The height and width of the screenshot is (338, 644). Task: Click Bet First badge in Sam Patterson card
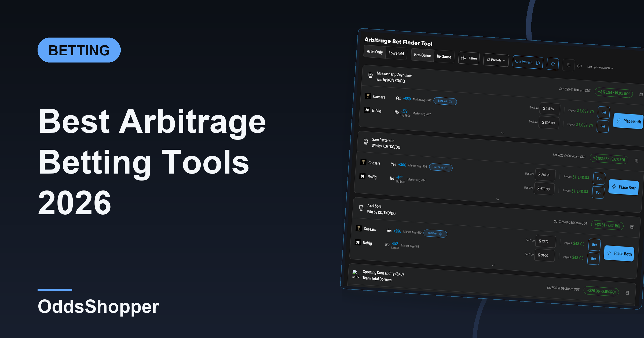click(441, 167)
